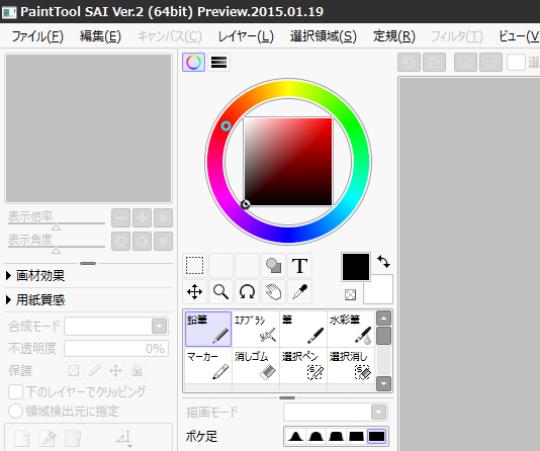The height and width of the screenshot is (451, 540).
Task: Choose the エアブラシ airbrush tool
Action: click(256, 329)
